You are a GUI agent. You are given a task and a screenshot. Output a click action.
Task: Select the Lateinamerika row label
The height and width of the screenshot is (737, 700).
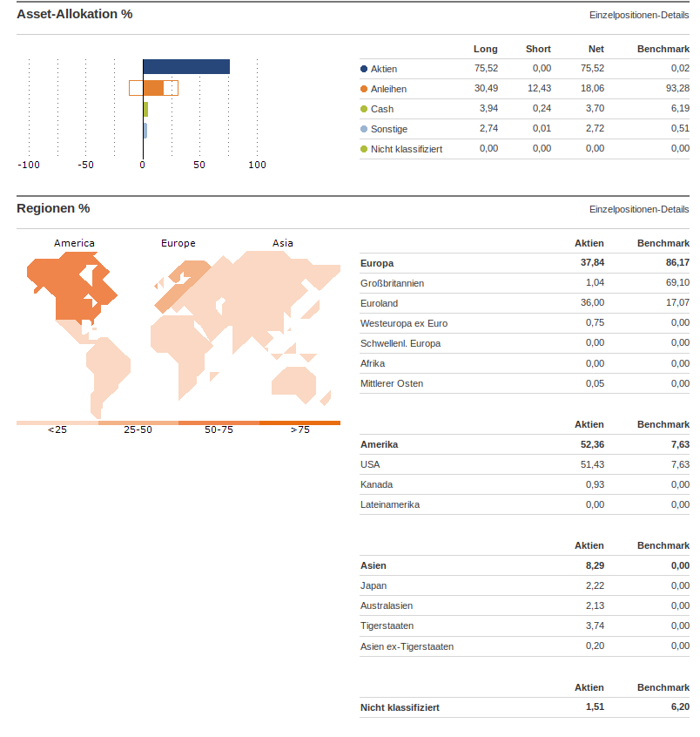pyautogui.click(x=390, y=504)
